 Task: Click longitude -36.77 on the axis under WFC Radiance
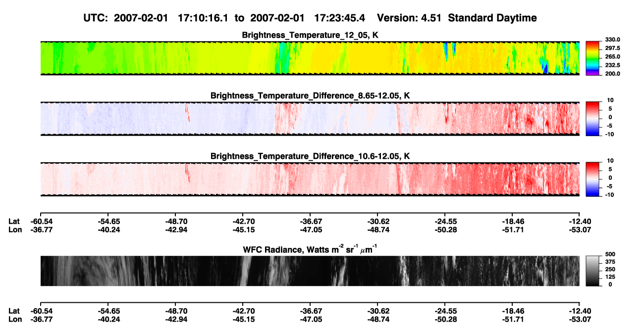pyautogui.click(x=41, y=319)
